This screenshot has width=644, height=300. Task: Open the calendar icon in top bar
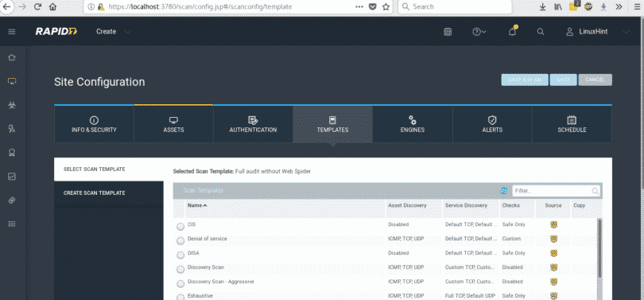point(448,32)
